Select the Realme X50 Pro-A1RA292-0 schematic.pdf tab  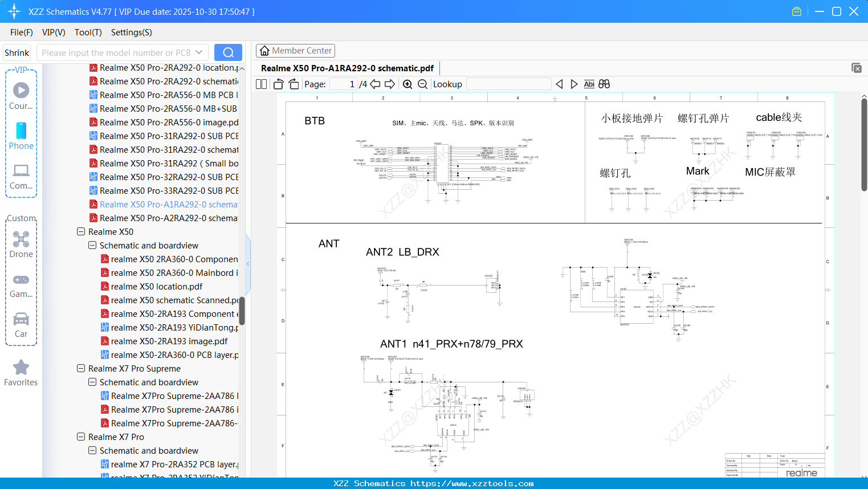pos(347,68)
